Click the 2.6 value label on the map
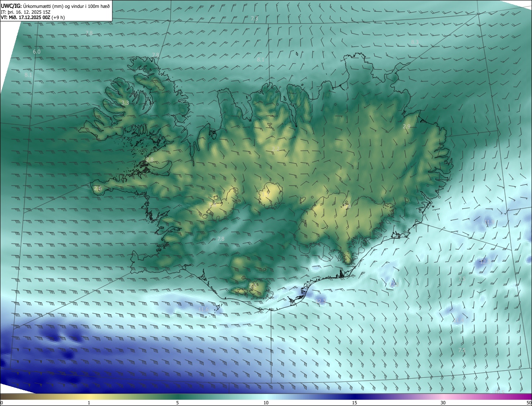The height and width of the screenshot is (406, 532). [x=98, y=188]
